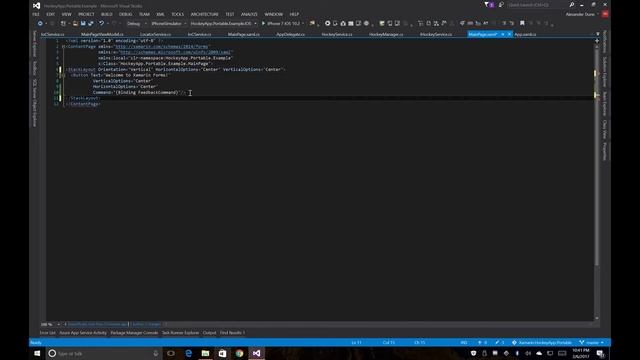Collapse the ContentPage element outlining toggle
This screenshot has width=640, height=360.
tap(63, 47)
